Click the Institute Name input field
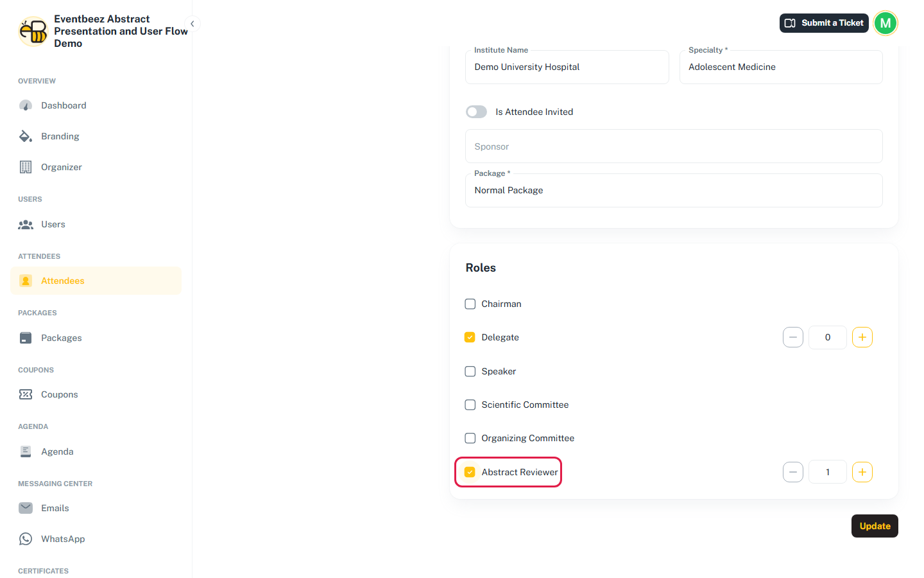 pyautogui.click(x=567, y=67)
